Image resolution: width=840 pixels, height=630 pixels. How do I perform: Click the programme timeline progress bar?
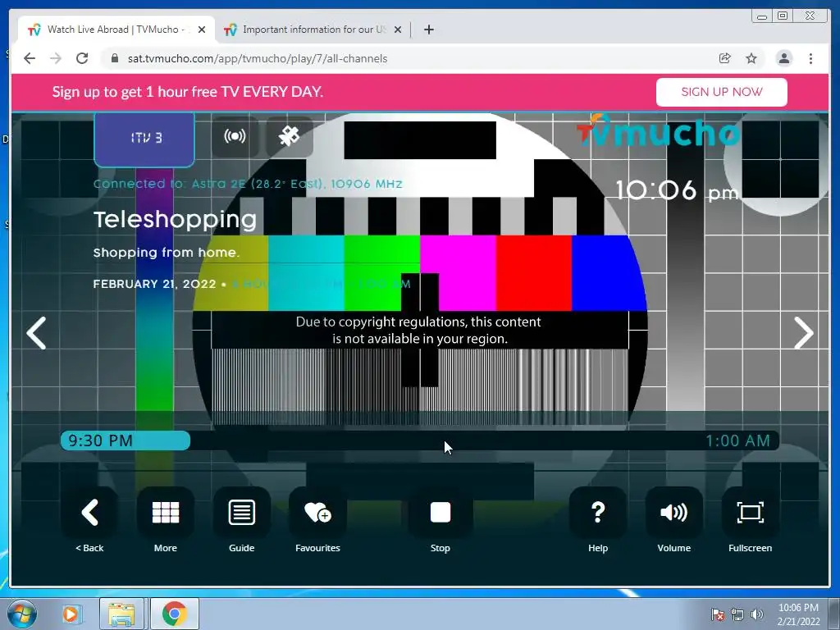[420, 441]
